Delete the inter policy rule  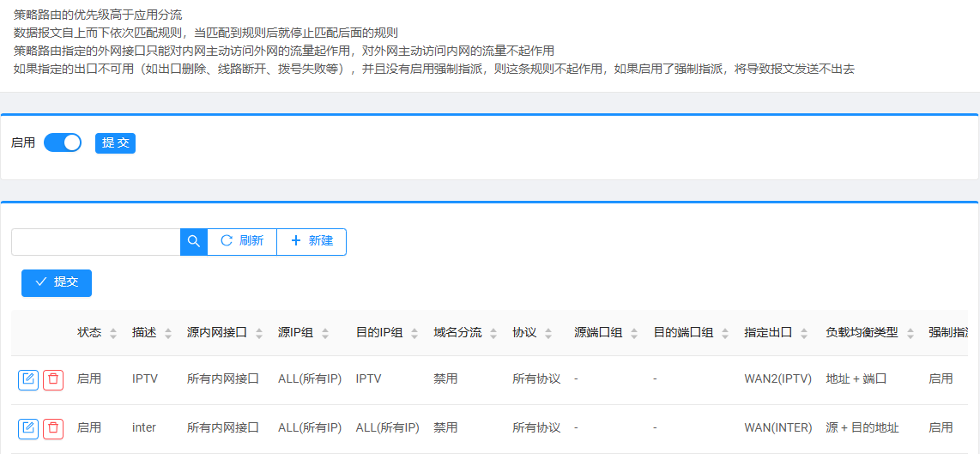[x=53, y=428]
